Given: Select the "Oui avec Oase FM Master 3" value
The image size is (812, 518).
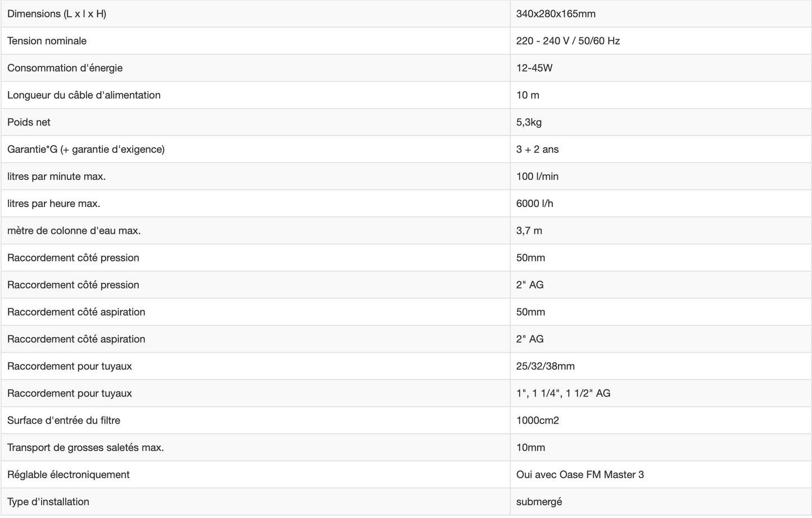Looking at the screenshot, I should (580, 475).
